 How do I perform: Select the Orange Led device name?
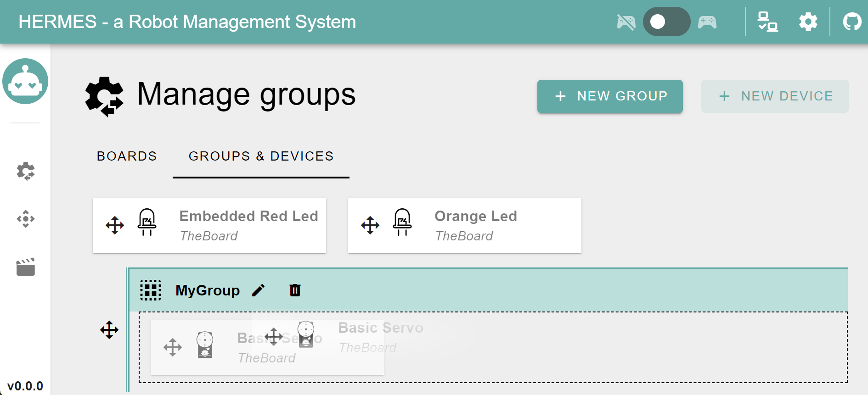click(x=476, y=216)
